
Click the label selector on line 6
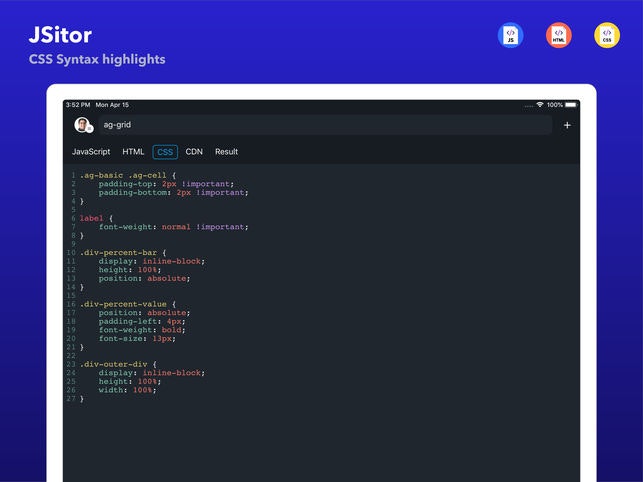(x=91, y=218)
